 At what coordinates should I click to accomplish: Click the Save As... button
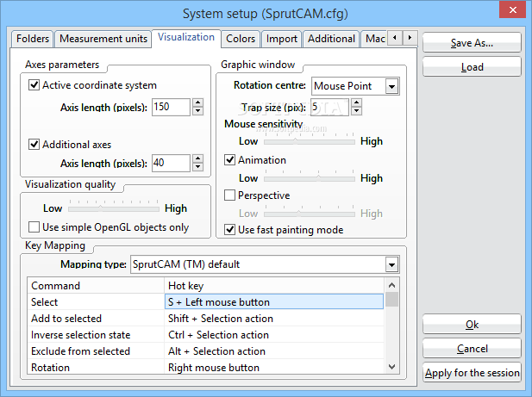(472, 43)
